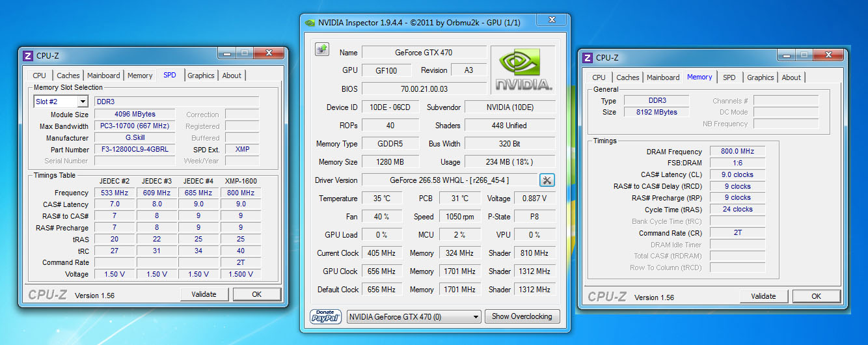
Task: Click the JEDEC #2 column header
Action: (115, 181)
